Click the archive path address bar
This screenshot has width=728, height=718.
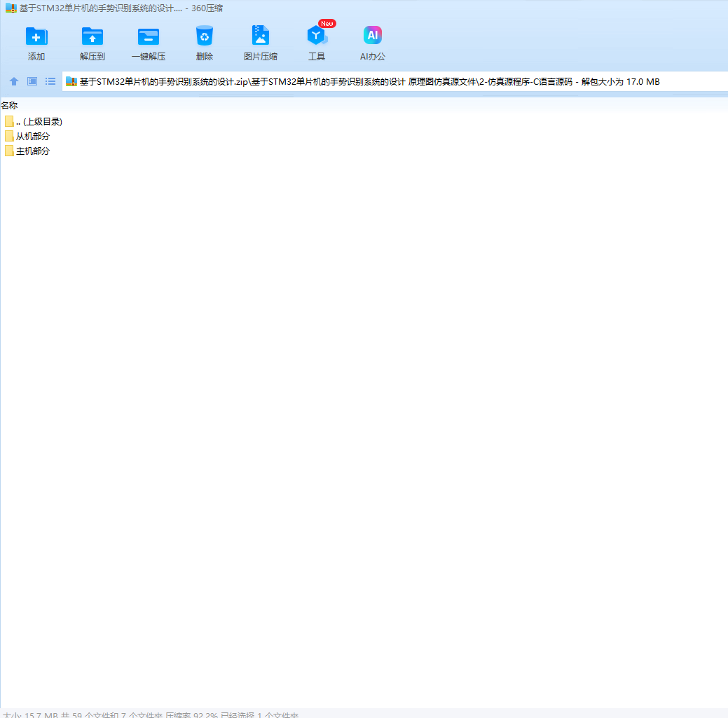pyautogui.click(x=394, y=82)
